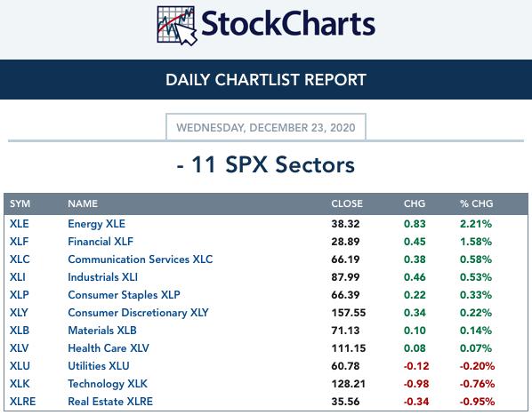Open Health Care XLV link
This screenshot has width=532, height=415.
tap(109, 348)
